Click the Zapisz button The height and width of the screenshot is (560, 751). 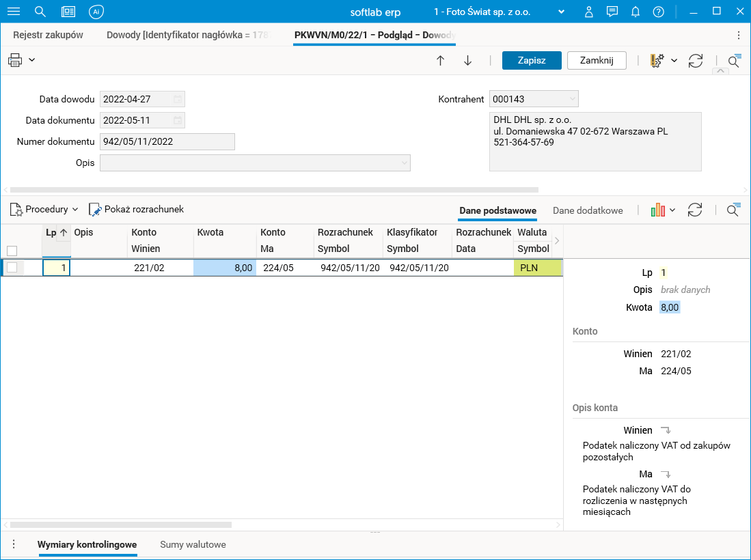[x=532, y=60]
